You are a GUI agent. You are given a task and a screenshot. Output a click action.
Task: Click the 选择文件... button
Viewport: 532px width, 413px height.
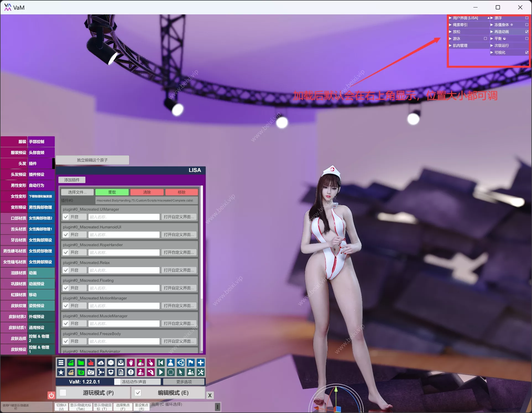coord(77,192)
